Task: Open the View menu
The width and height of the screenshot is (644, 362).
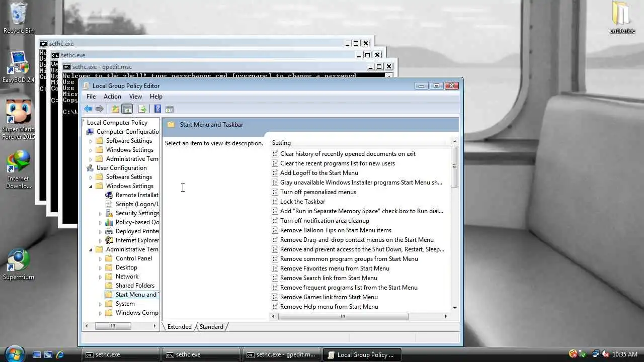Action: coord(135,97)
